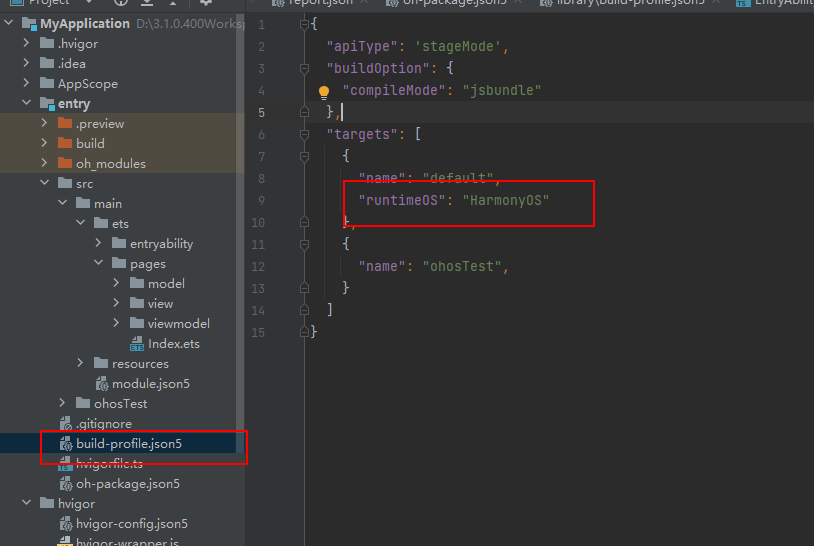The width and height of the screenshot is (814, 546).
Task: Click the .gitignore file icon
Action: tap(65, 424)
